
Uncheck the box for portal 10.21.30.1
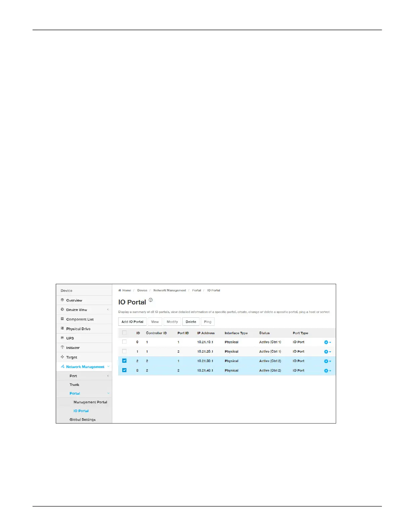124,361
